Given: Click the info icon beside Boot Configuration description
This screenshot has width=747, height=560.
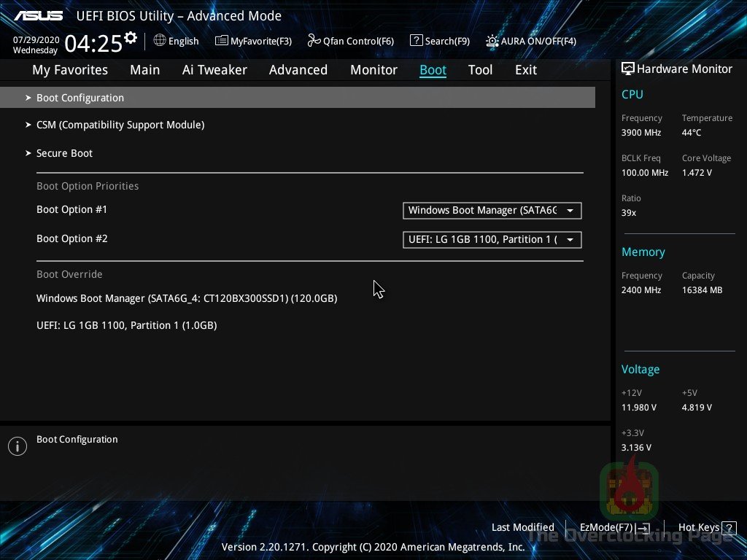Looking at the screenshot, I should click(x=18, y=446).
